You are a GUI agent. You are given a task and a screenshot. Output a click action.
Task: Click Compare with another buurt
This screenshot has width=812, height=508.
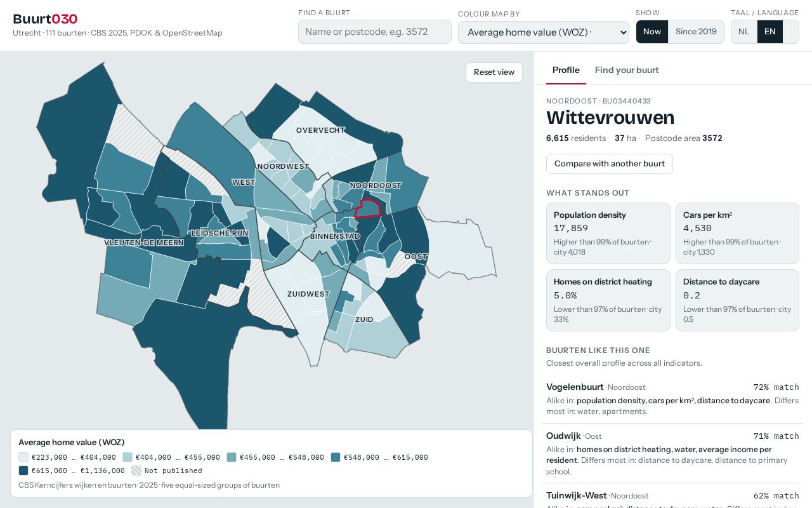610,164
